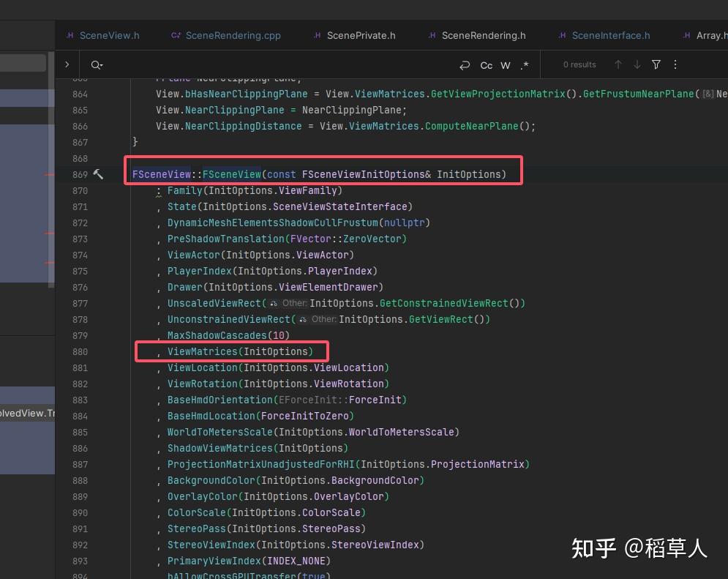Toggle match case with the Cc button
Image resolution: width=728 pixels, height=579 pixels.
(486, 64)
